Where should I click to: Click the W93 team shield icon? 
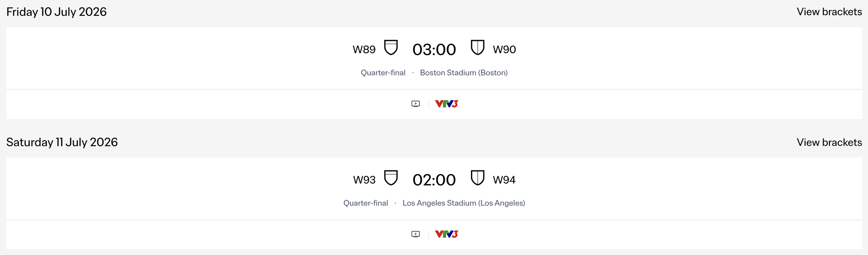[391, 178]
